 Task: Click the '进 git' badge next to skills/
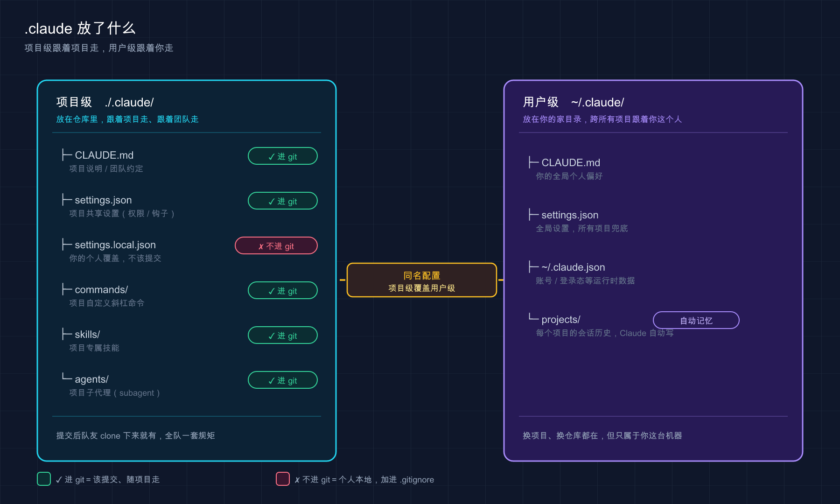pyautogui.click(x=283, y=336)
